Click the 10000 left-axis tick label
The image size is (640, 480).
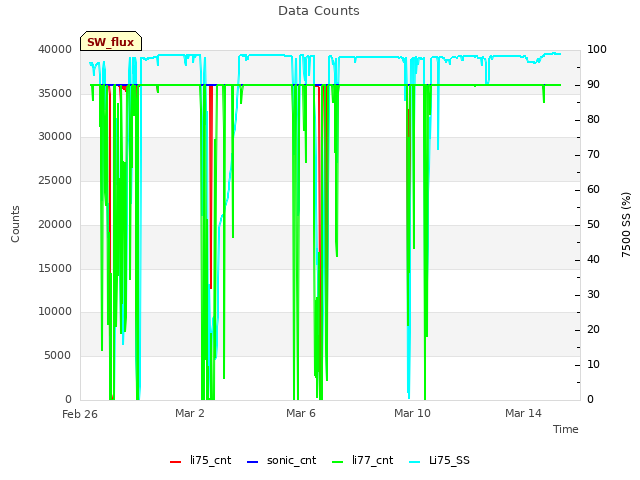pyautogui.click(x=55, y=312)
